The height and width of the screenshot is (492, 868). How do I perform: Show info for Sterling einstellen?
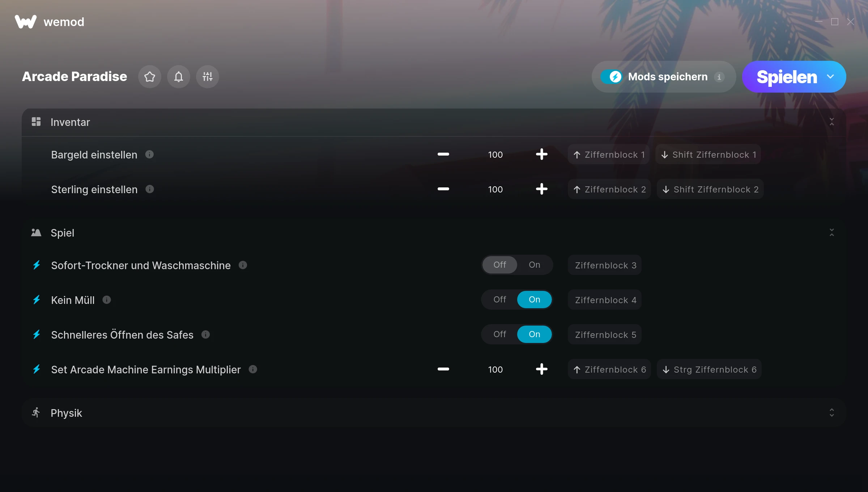150,189
